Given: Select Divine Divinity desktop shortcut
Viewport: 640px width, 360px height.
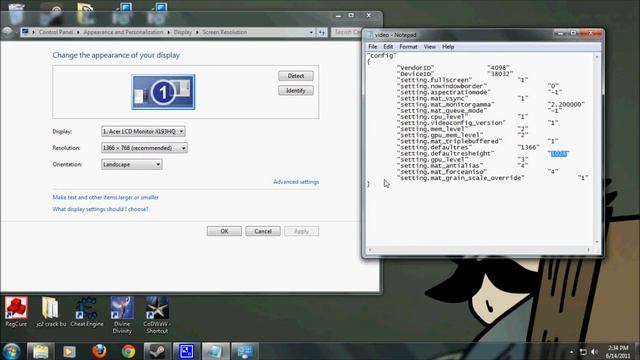Looking at the screenshot, I should click(x=122, y=315).
